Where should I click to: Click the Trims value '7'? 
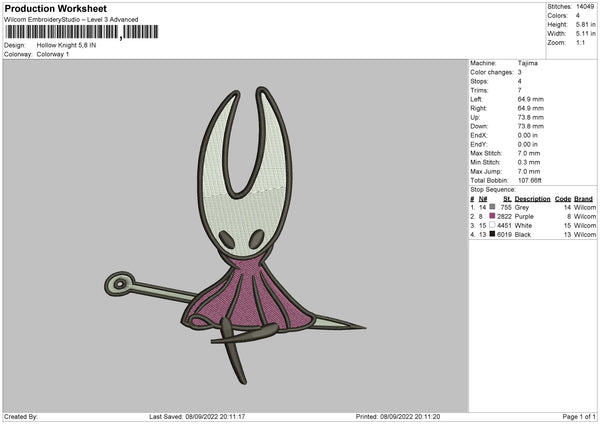coord(520,90)
